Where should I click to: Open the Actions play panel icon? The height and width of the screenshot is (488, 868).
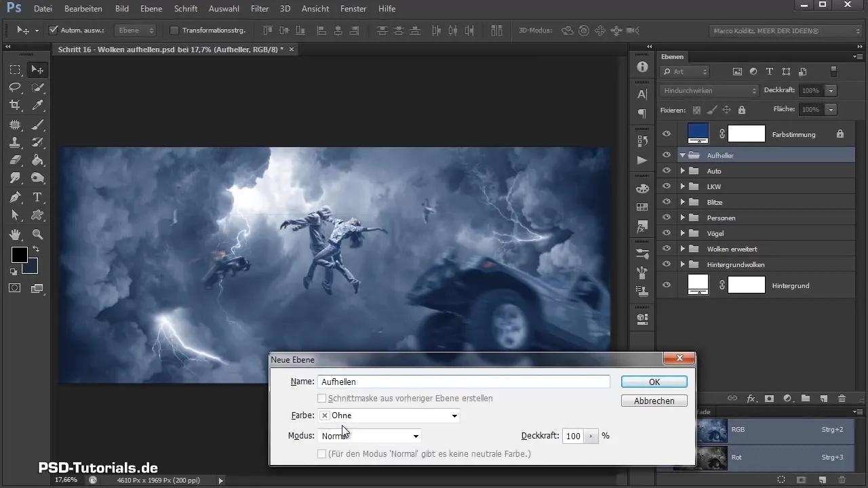tap(642, 160)
